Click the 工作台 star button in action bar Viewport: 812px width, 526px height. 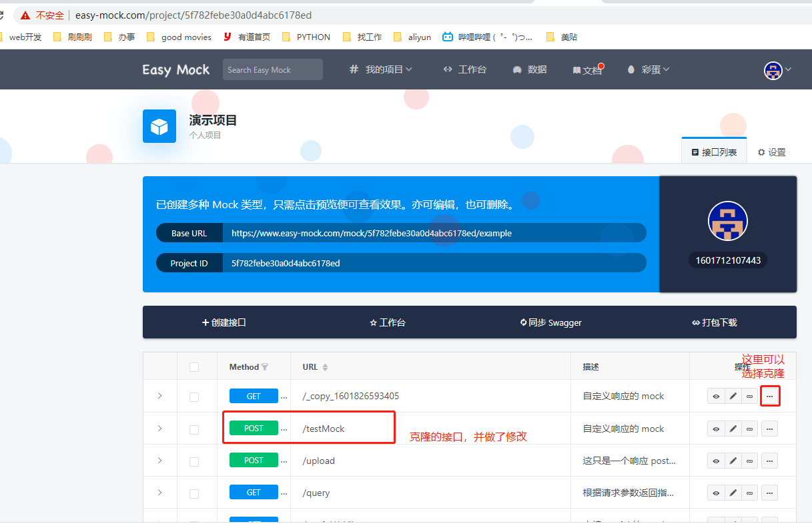pyautogui.click(x=388, y=322)
